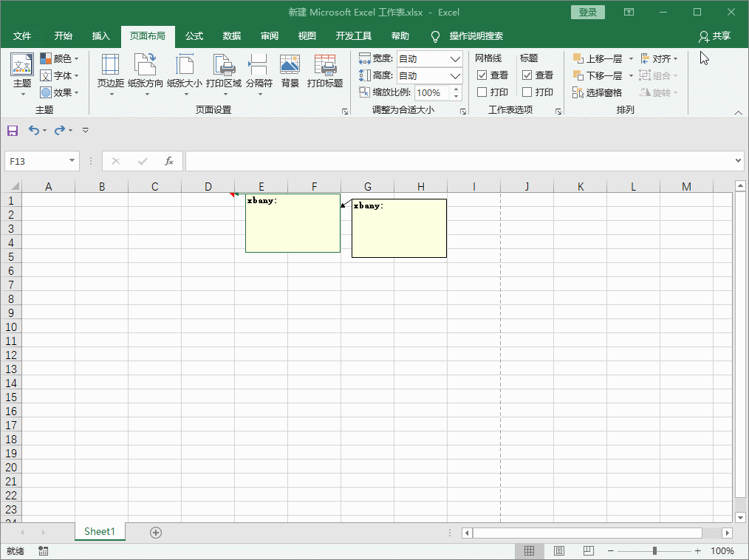This screenshot has height=560, width=749.
Task: Click the zoom out minus button
Action: click(x=610, y=551)
